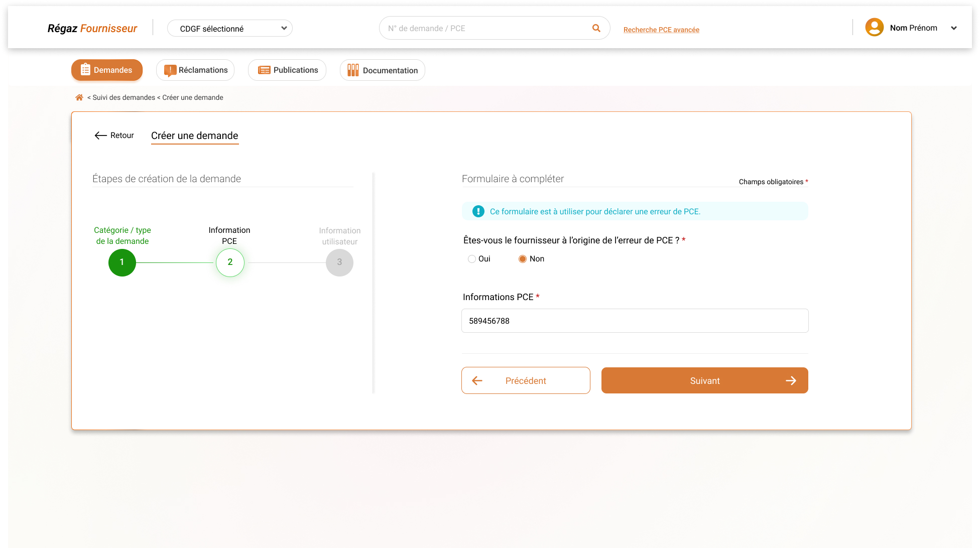This screenshot has height=548, width=980.
Task: Open the CDGF sélectionné dropdown
Action: [x=230, y=29]
